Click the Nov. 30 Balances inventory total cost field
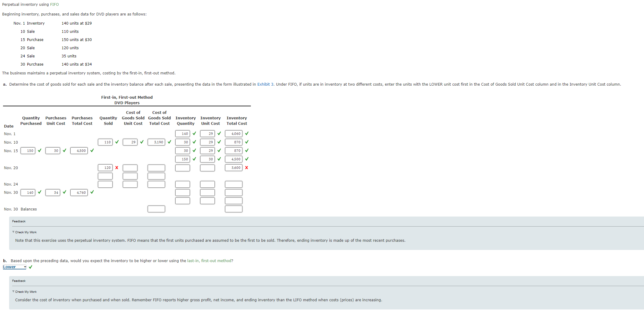644x311 pixels. click(x=234, y=209)
